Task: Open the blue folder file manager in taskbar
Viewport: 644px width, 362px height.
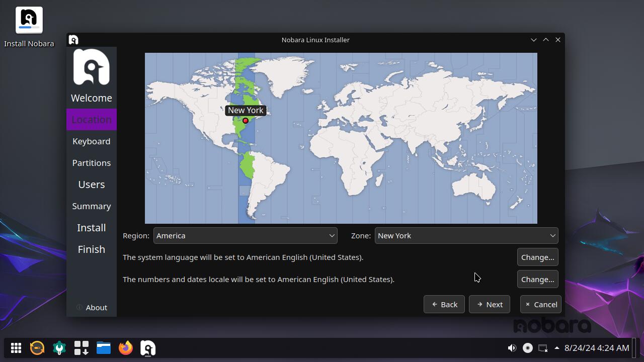Action: click(x=104, y=348)
